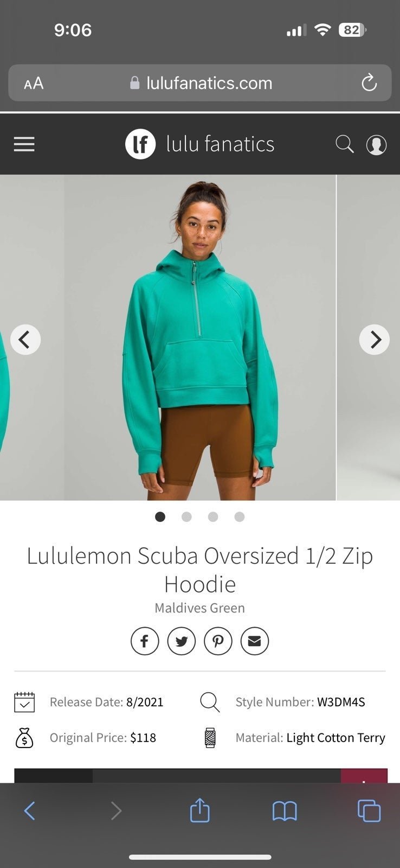Go back to previous page in Safari
This screenshot has height=868, width=400.
[30, 811]
